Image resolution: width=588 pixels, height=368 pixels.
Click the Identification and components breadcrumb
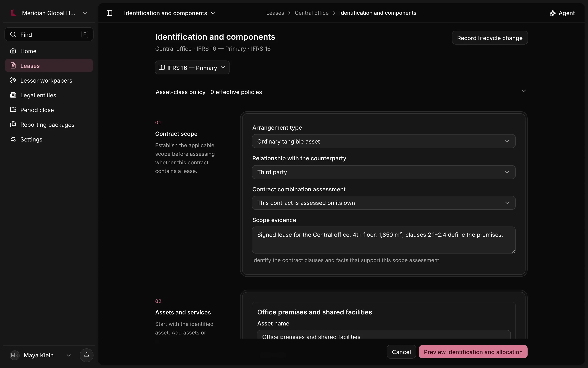[378, 13]
